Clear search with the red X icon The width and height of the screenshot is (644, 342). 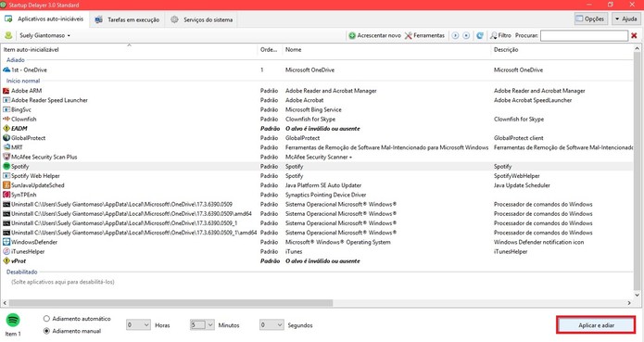[x=634, y=36]
